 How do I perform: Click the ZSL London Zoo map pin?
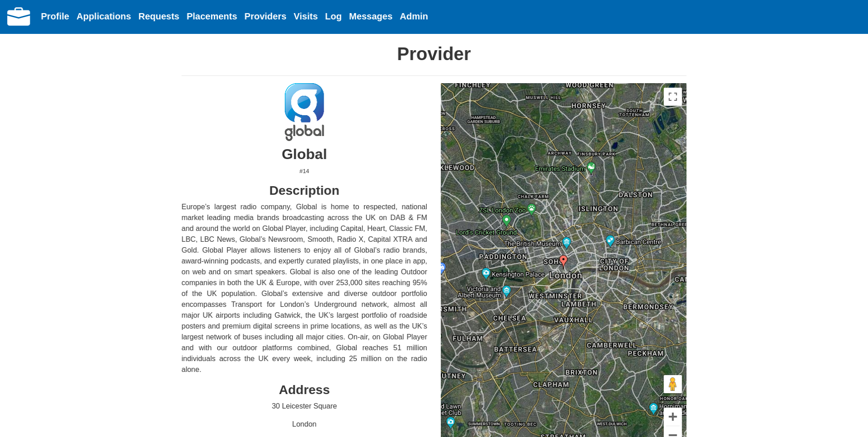coord(532,209)
